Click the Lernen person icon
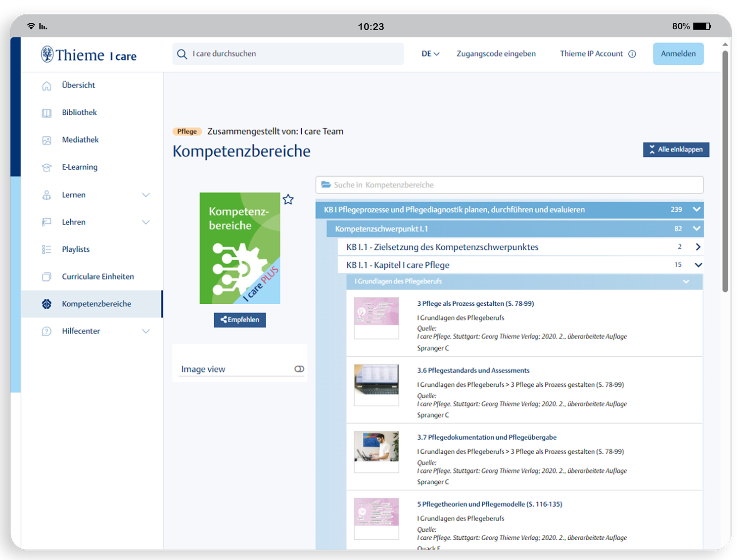Image resolution: width=742 pixels, height=560 pixels. click(x=46, y=195)
